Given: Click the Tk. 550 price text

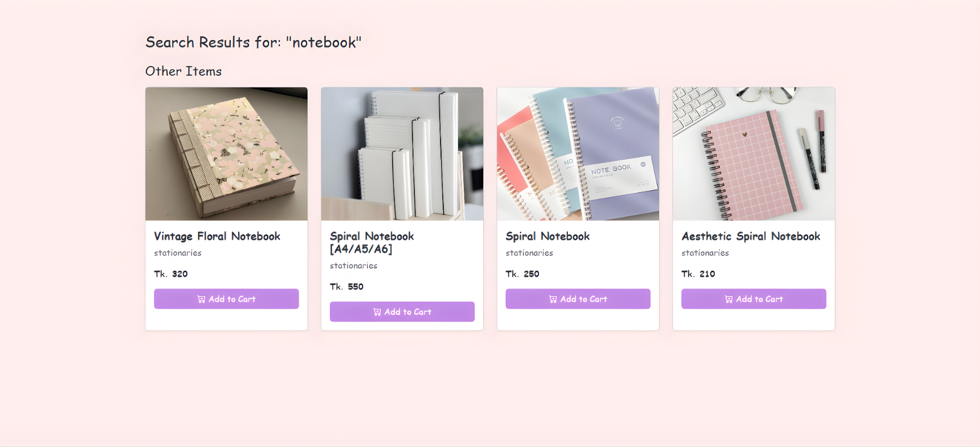Looking at the screenshot, I should pyautogui.click(x=347, y=287).
